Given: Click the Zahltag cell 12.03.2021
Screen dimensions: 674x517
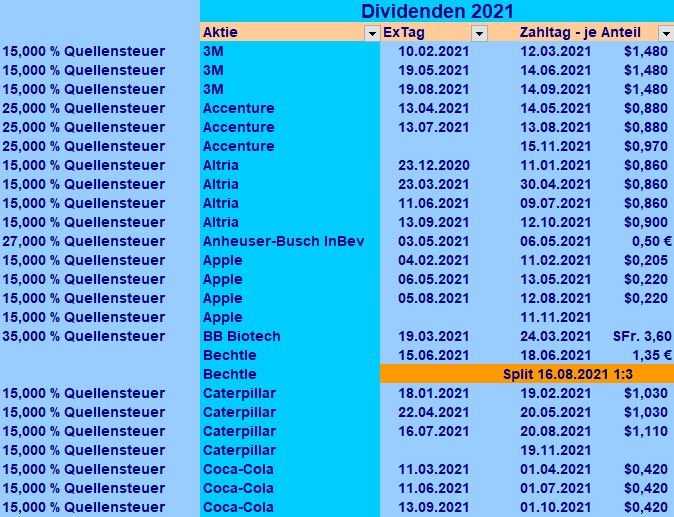Looking at the screenshot, I should (x=555, y=51).
